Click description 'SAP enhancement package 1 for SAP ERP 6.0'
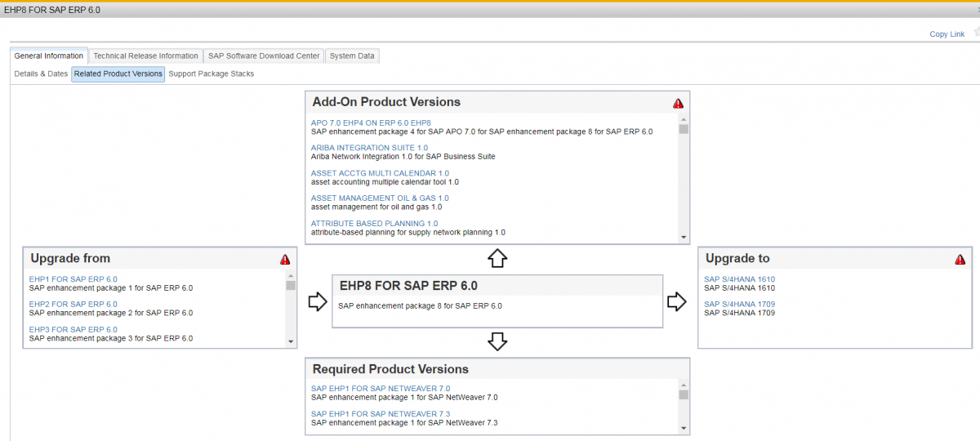This screenshot has height=441, width=980. coord(111,288)
